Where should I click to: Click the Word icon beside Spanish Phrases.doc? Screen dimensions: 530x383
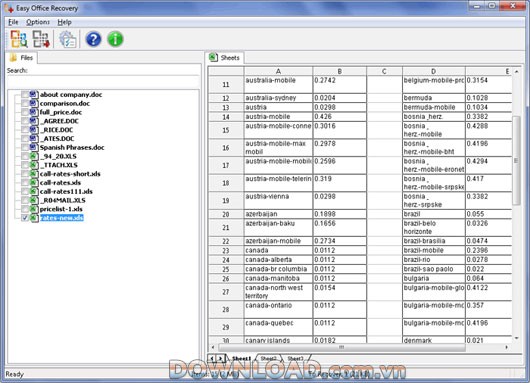[33, 147]
